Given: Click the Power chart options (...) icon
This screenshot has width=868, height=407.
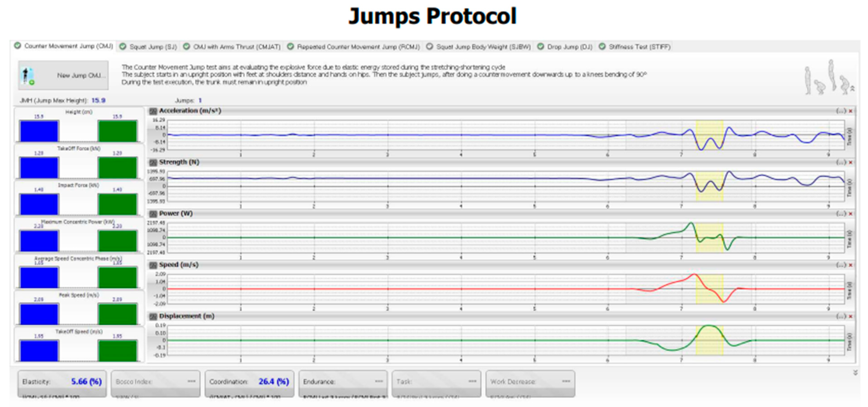Looking at the screenshot, I should pyautogui.click(x=841, y=214).
